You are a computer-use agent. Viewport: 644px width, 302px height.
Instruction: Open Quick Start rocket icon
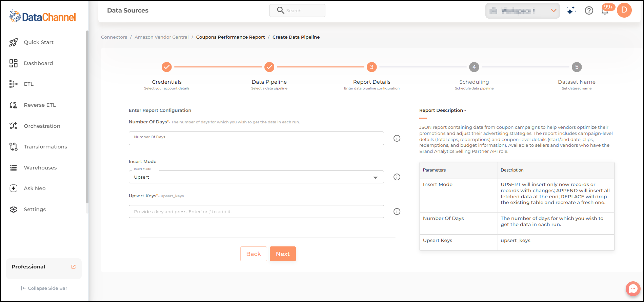coord(14,42)
